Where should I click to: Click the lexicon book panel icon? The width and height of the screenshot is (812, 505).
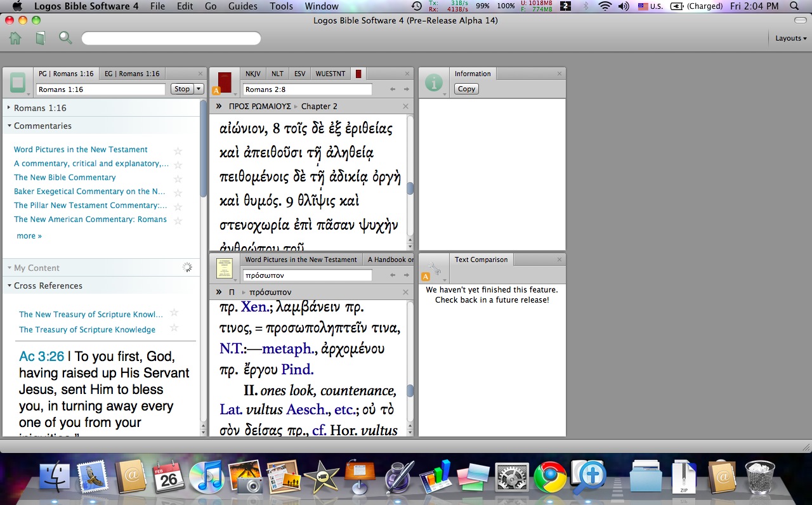click(225, 269)
